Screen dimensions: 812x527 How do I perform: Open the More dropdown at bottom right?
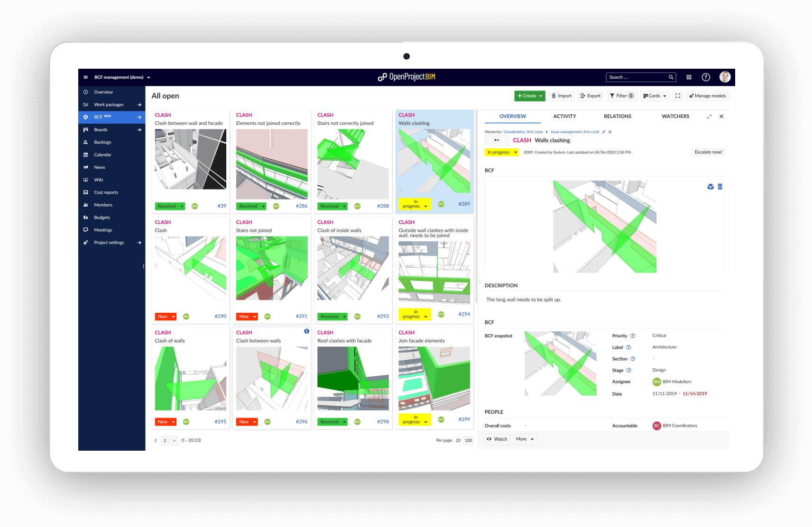pyautogui.click(x=524, y=439)
